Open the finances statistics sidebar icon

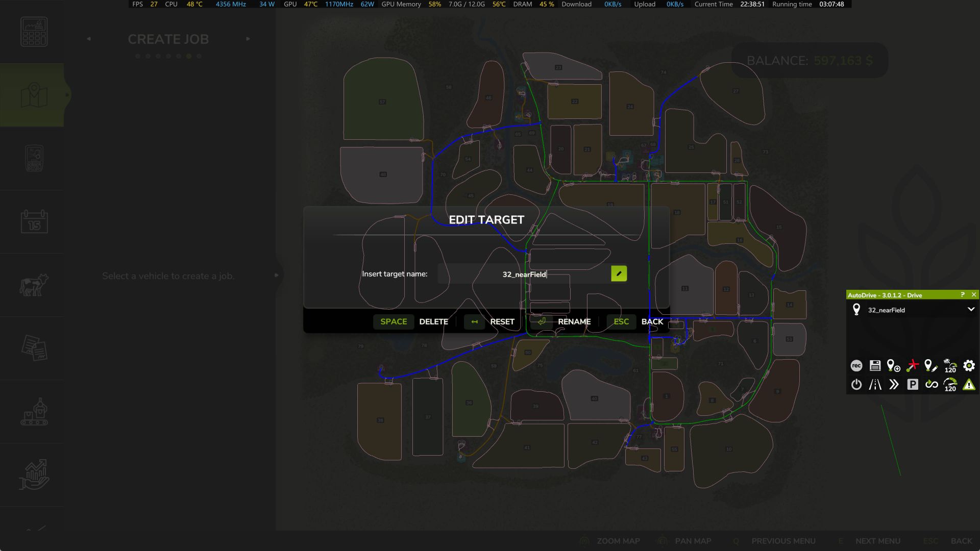34,474
